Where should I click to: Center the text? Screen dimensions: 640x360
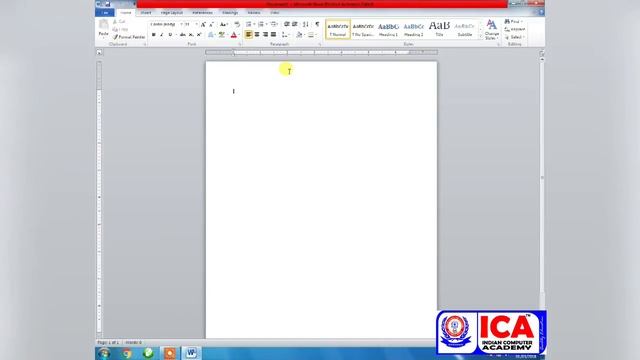257,35
